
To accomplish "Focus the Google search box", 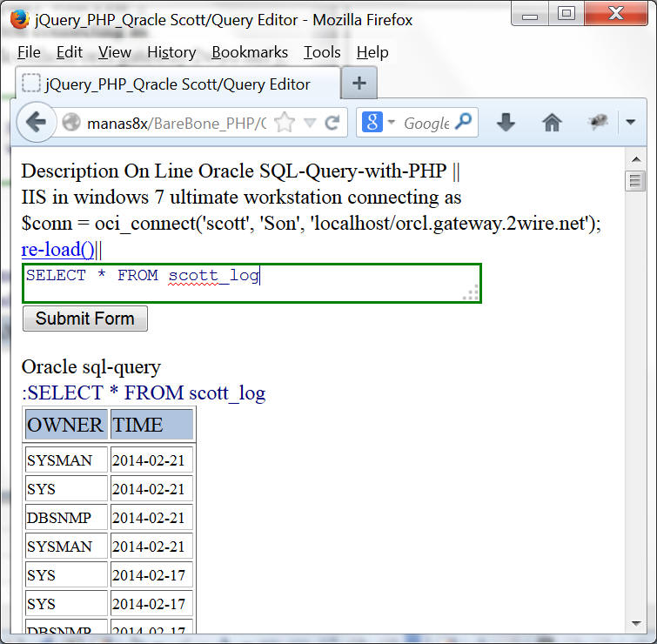I will (x=426, y=124).
